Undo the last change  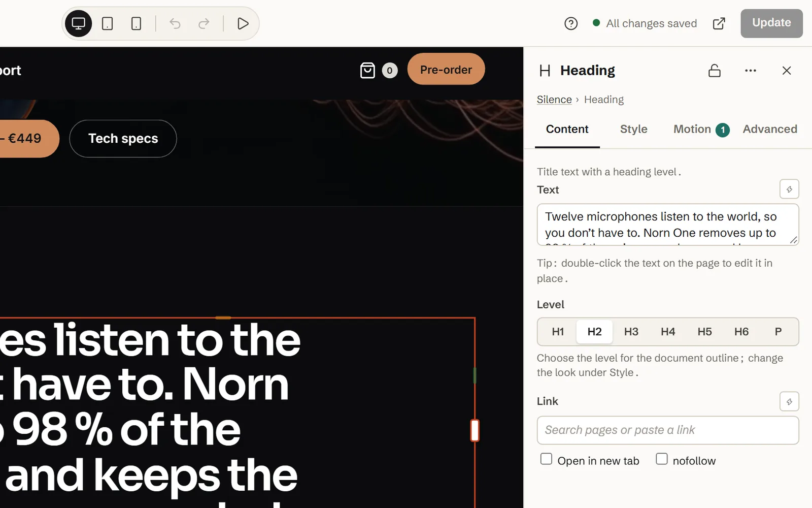tap(175, 23)
